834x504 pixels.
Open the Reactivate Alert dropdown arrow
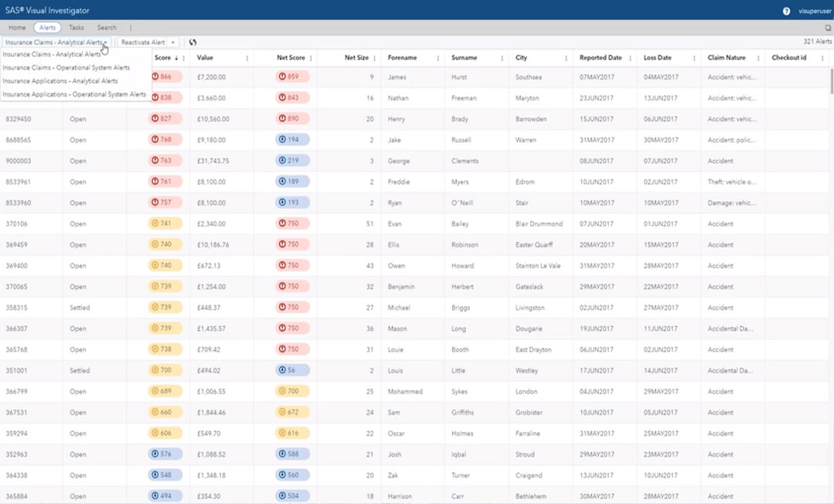click(x=174, y=43)
